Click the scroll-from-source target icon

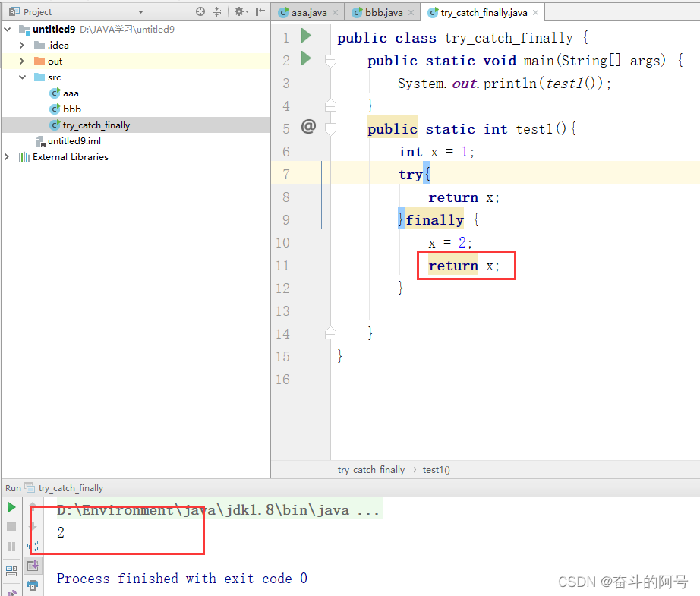pyautogui.click(x=200, y=11)
